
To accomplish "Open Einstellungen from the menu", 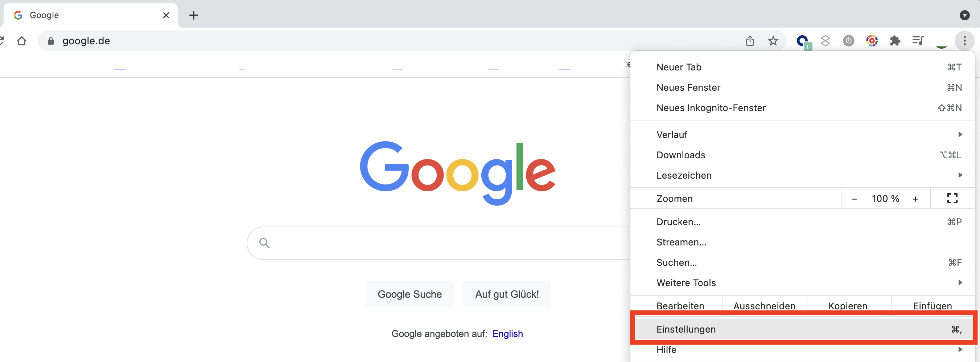I will [803, 329].
